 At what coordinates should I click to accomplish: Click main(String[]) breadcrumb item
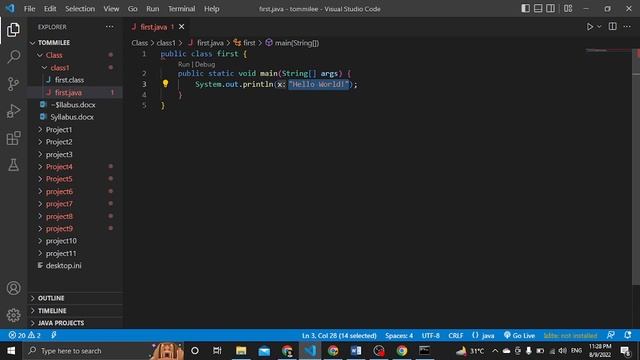[x=292, y=43]
